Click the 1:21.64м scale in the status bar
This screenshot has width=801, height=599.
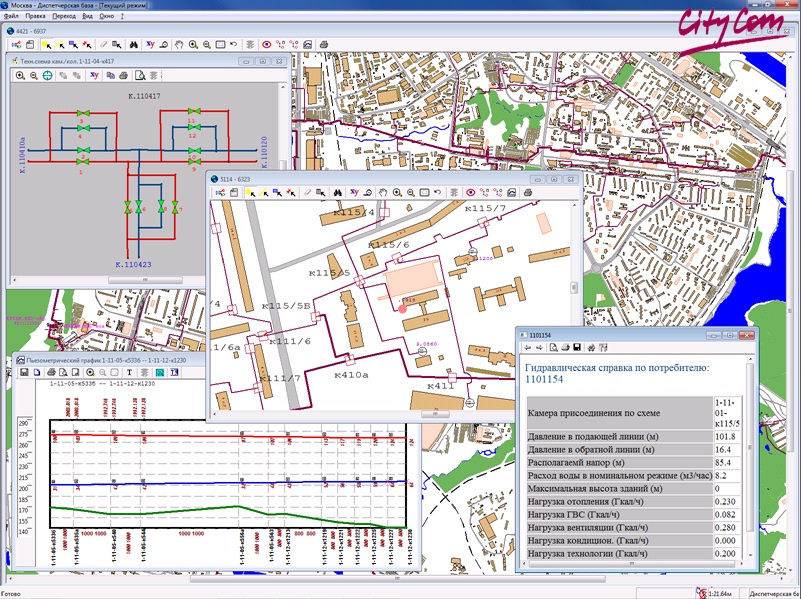pyautogui.click(x=721, y=593)
